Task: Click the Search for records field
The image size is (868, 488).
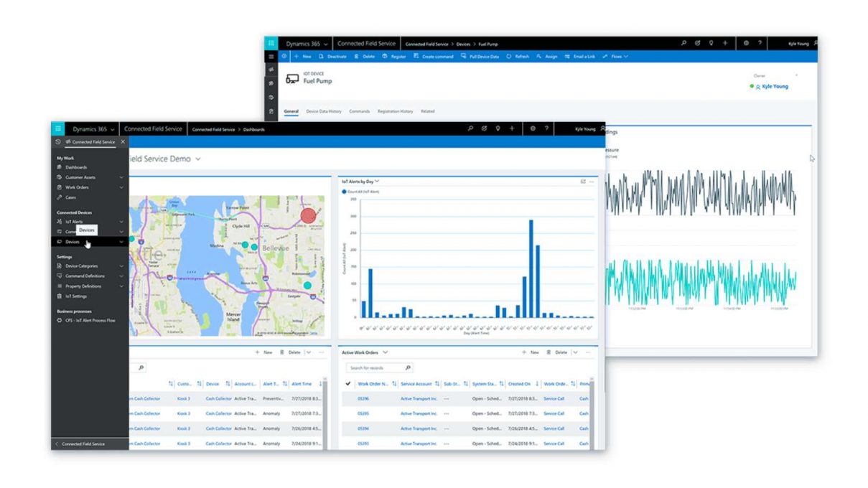Action: [379, 368]
